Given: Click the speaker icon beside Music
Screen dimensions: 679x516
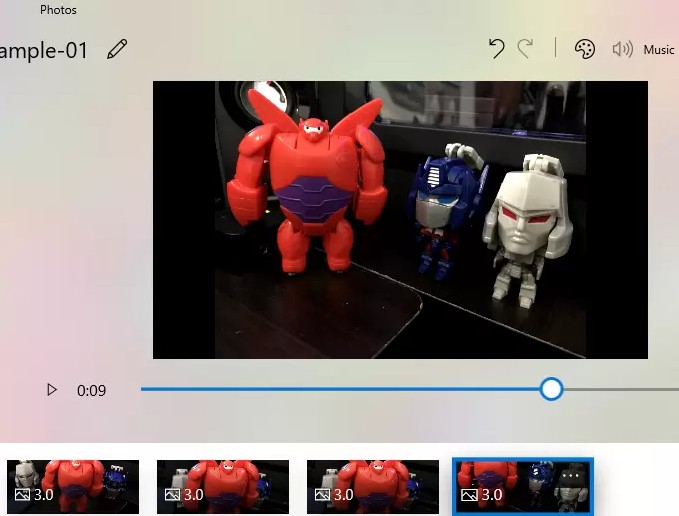Looking at the screenshot, I should click(x=623, y=49).
